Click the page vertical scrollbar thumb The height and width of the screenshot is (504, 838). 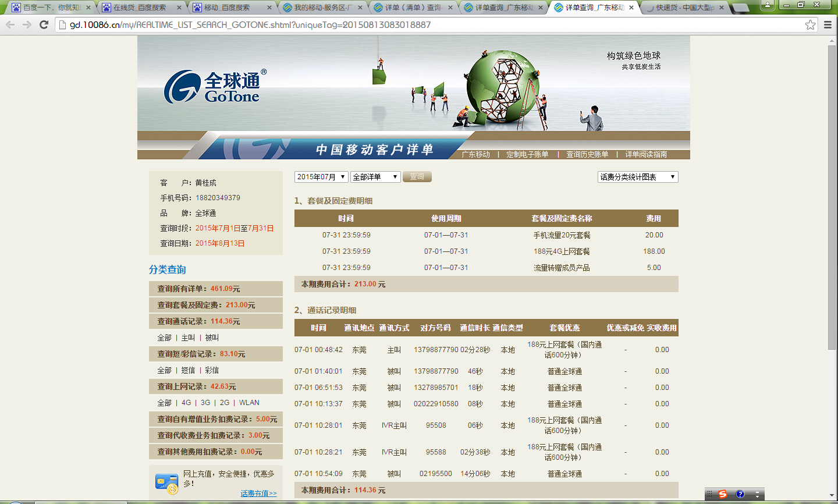point(832,197)
